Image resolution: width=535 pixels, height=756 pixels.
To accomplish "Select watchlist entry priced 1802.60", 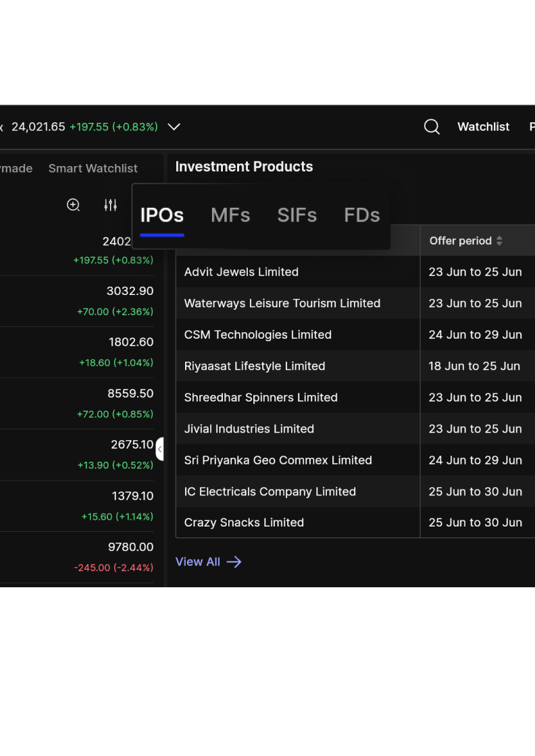I will [x=77, y=352].
